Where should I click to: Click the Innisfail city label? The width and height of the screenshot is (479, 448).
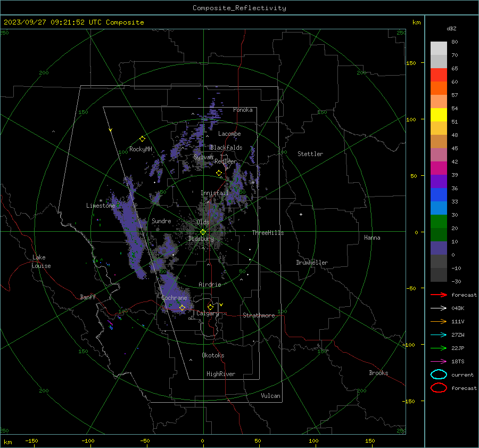214,193
